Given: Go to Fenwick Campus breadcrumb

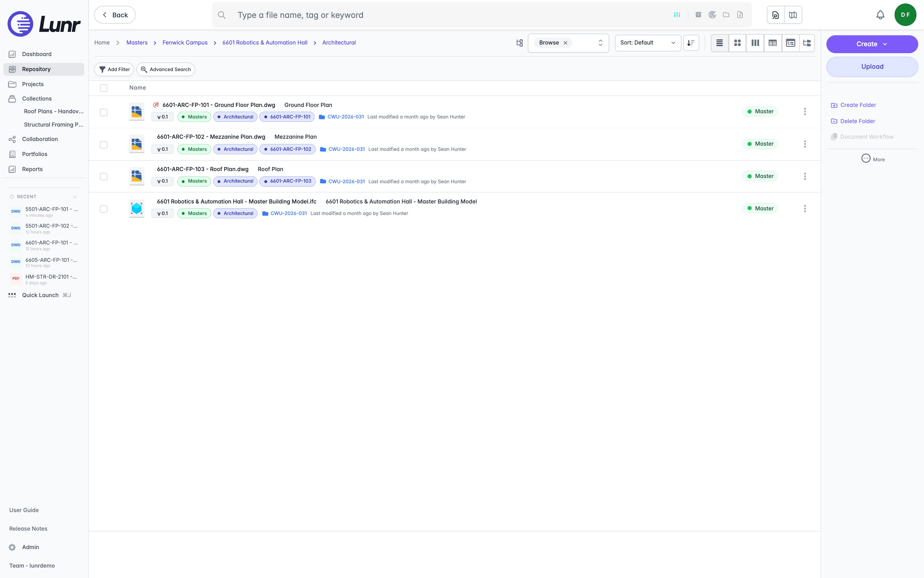Looking at the screenshot, I should 185,43.
